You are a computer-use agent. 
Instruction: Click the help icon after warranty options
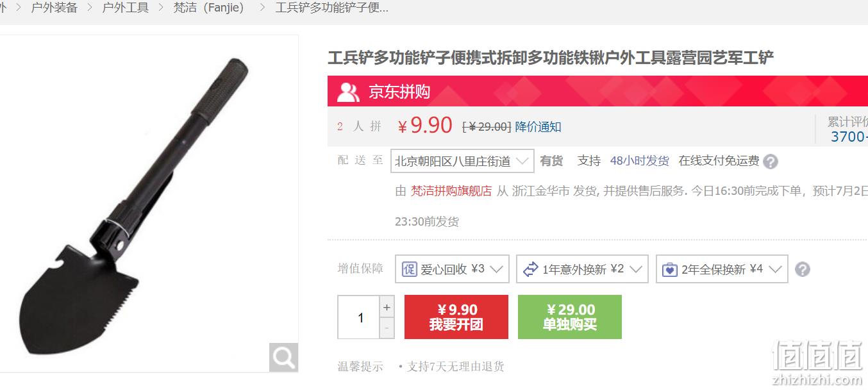coord(802,269)
